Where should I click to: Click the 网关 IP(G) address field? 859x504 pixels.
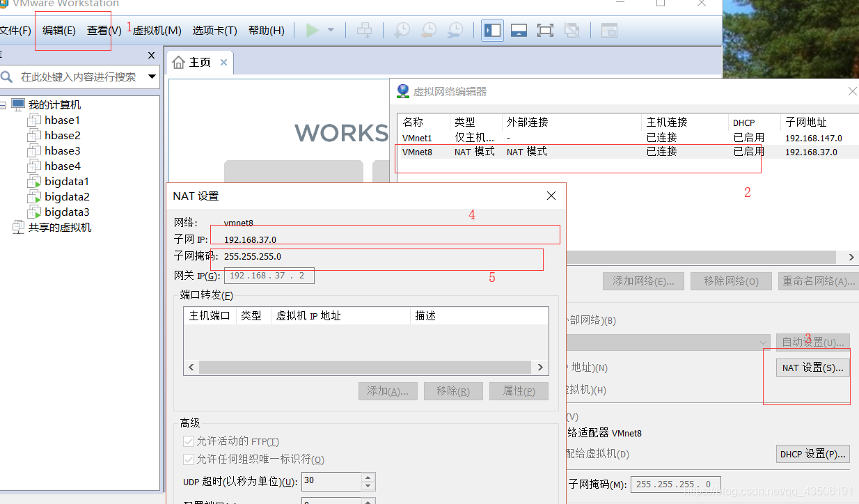[269, 276]
